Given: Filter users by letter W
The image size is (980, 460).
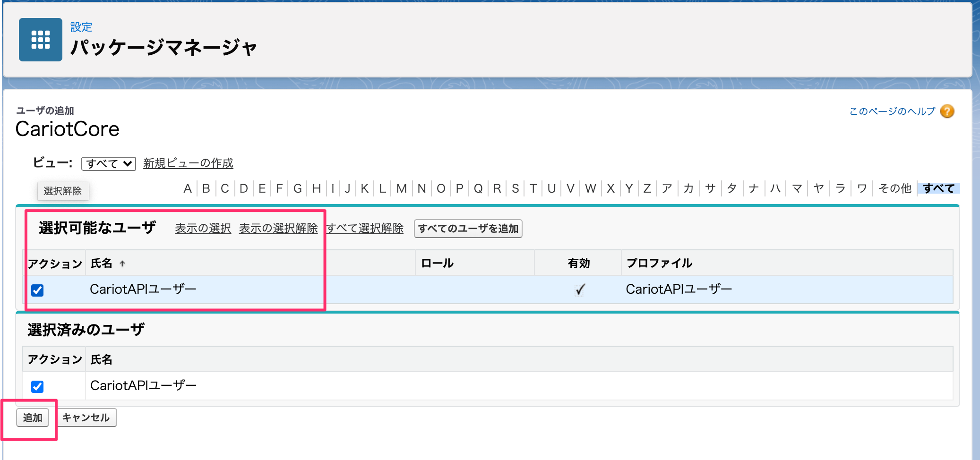Looking at the screenshot, I should 590,188.
